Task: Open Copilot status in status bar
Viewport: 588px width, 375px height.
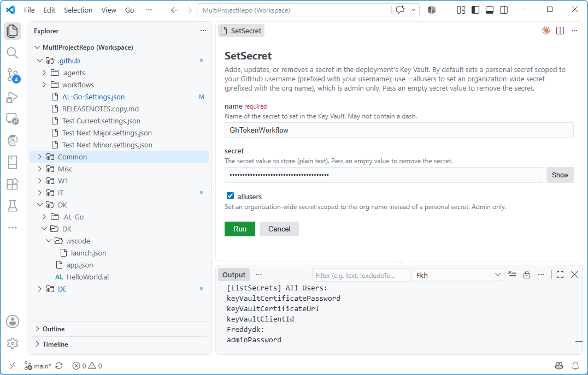Action: [x=559, y=366]
